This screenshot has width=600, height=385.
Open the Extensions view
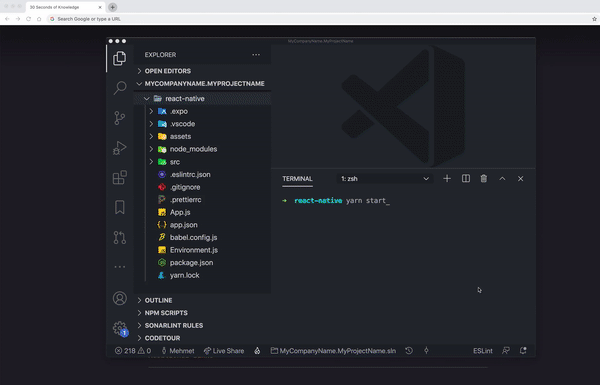point(119,178)
